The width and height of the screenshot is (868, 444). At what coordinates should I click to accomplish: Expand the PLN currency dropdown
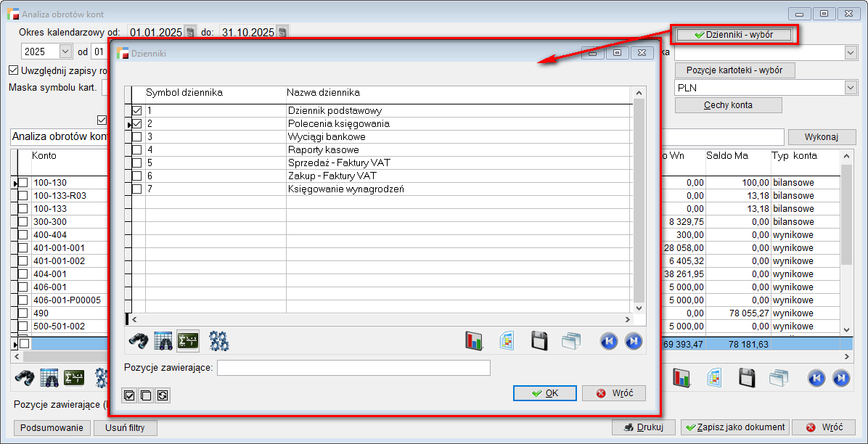pos(850,88)
